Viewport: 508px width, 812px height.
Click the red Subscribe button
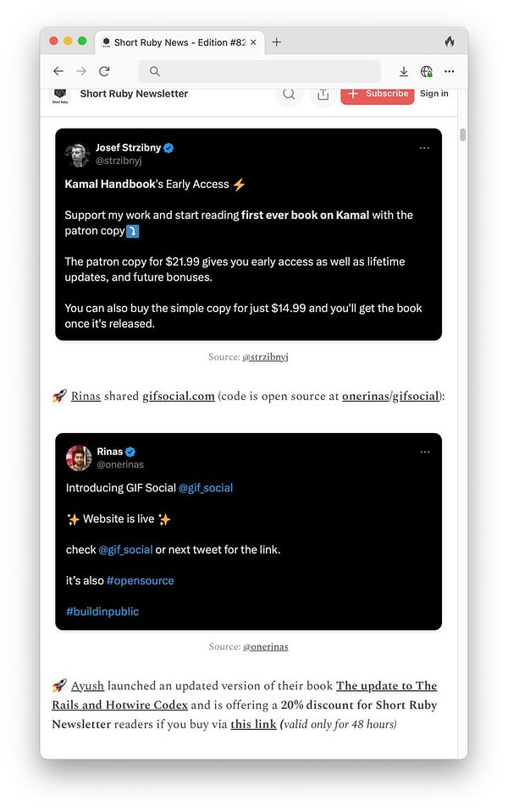[378, 95]
